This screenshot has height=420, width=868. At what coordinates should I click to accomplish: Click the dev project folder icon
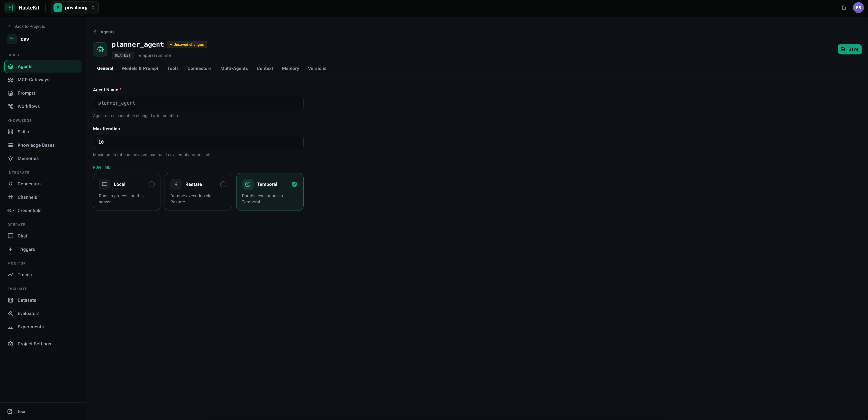[12, 39]
